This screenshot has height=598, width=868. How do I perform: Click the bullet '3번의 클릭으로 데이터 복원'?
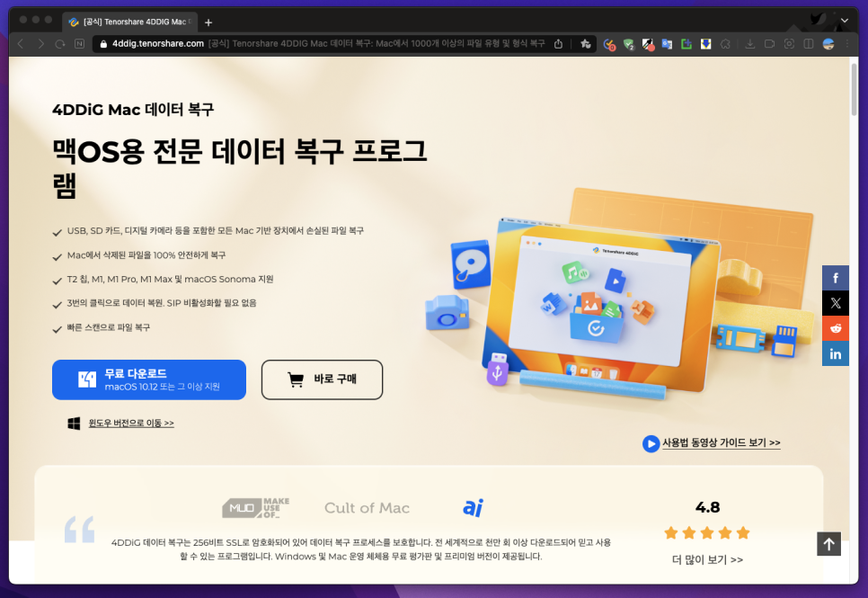(x=162, y=303)
